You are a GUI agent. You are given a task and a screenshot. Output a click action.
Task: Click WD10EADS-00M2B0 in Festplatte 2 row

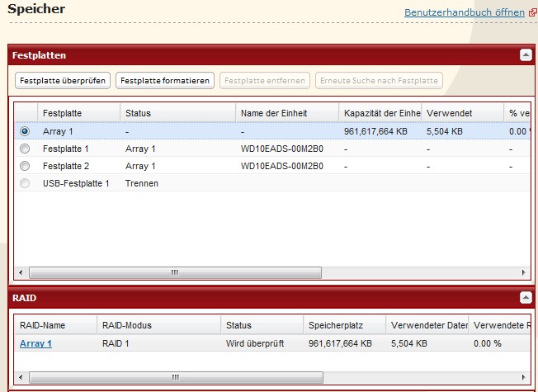pyautogui.click(x=282, y=166)
